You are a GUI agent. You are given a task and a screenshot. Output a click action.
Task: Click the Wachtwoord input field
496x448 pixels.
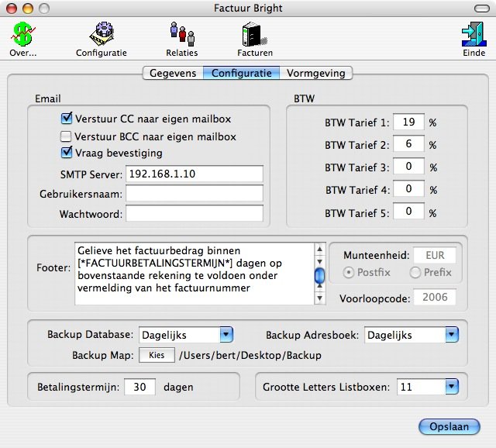pos(195,214)
